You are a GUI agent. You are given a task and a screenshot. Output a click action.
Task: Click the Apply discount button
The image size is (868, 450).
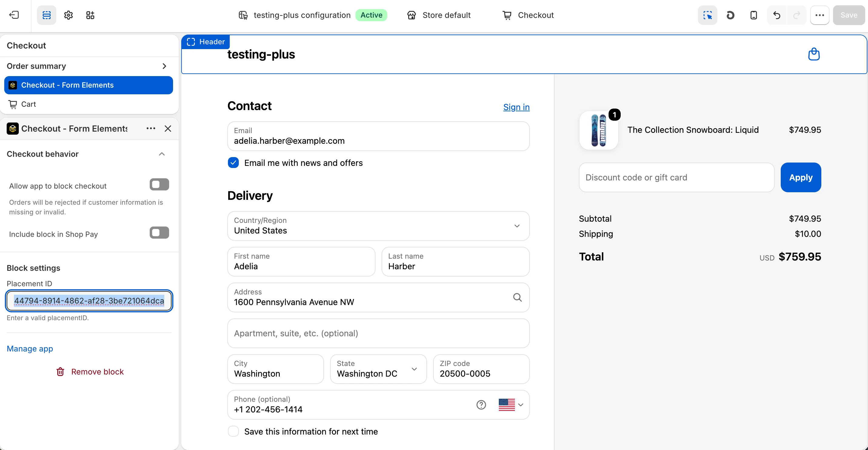coord(801,177)
